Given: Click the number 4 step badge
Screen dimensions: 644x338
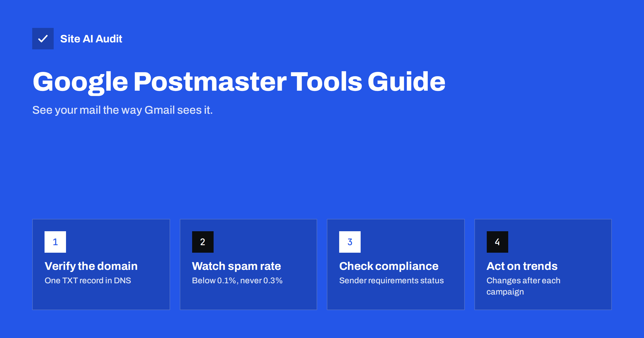Looking at the screenshot, I should pos(497,242).
